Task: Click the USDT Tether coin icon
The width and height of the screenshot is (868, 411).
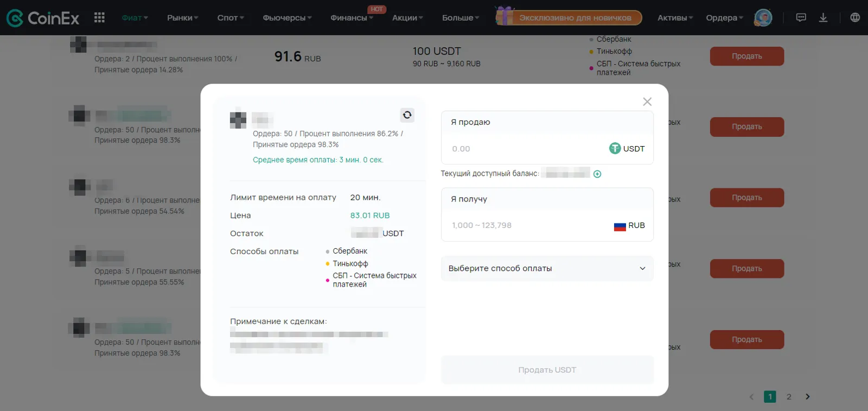Action: coord(615,148)
